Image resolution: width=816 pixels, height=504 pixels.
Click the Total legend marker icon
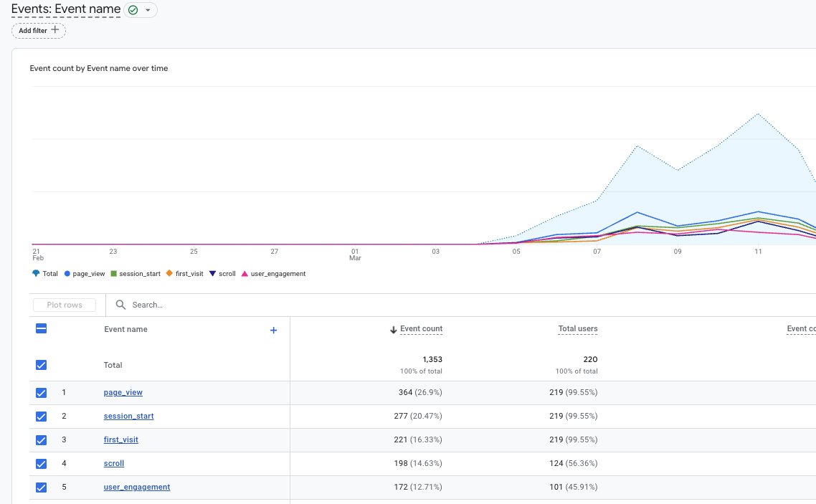pyautogui.click(x=36, y=274)
